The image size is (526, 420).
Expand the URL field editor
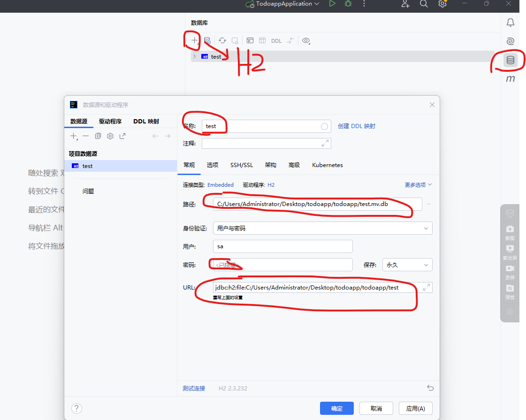coord(427,288)
